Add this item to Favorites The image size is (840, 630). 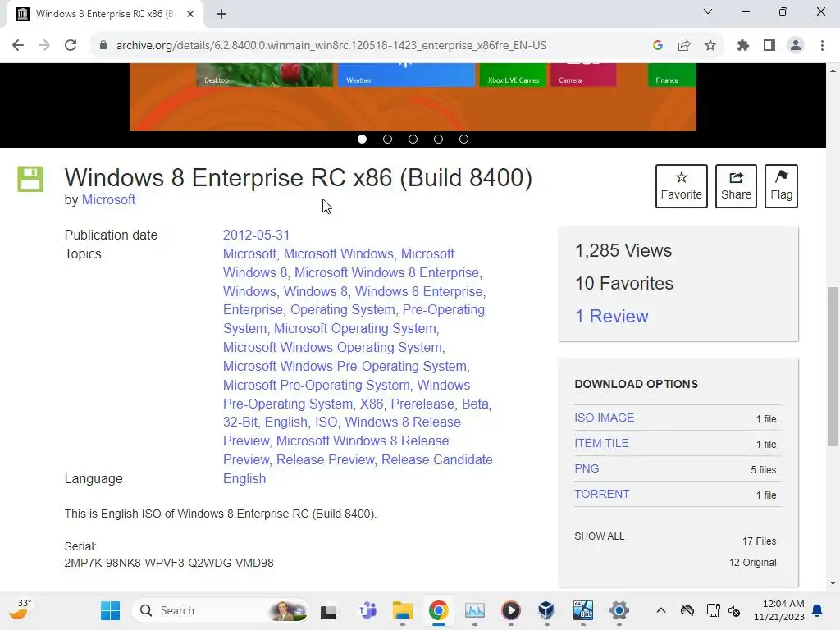pos(682,186)
